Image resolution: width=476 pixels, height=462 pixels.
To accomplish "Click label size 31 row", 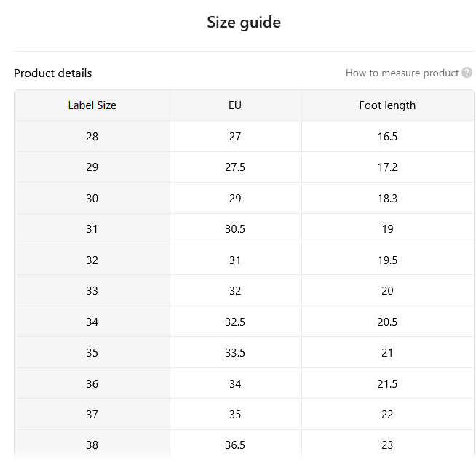I will point(244,229).
